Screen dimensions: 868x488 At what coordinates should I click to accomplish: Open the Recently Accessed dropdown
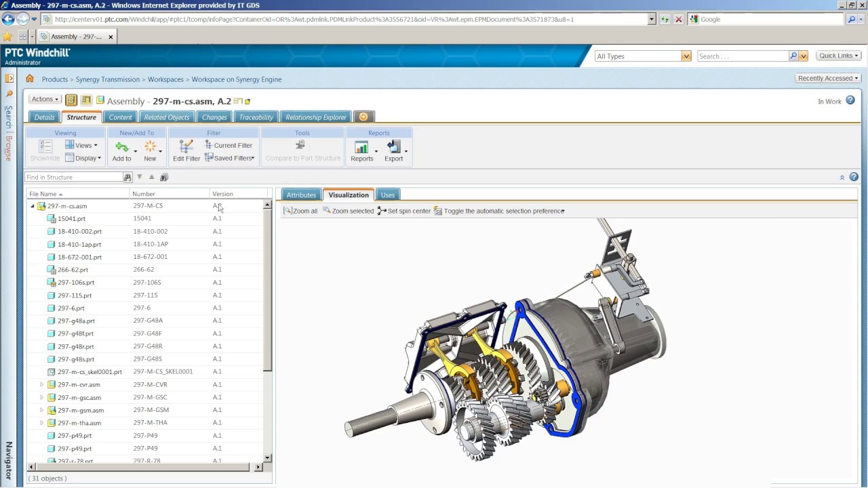pos(829,78)
